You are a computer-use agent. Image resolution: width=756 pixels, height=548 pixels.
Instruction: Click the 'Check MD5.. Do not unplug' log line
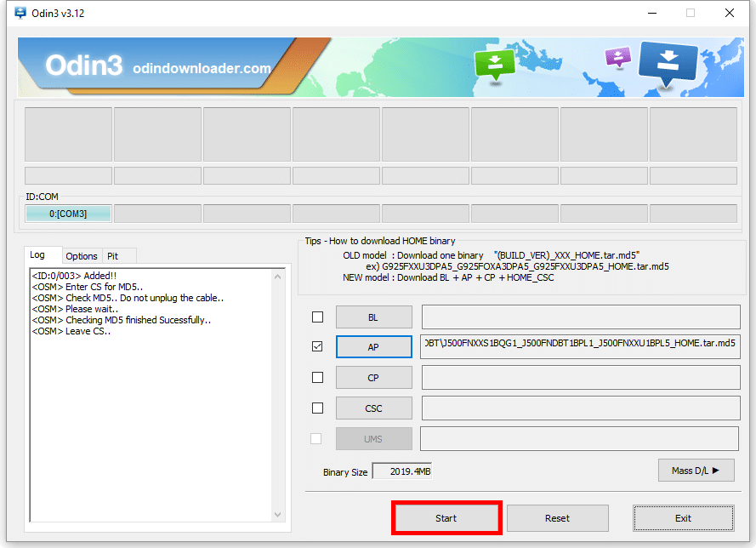tap(128, 298)
